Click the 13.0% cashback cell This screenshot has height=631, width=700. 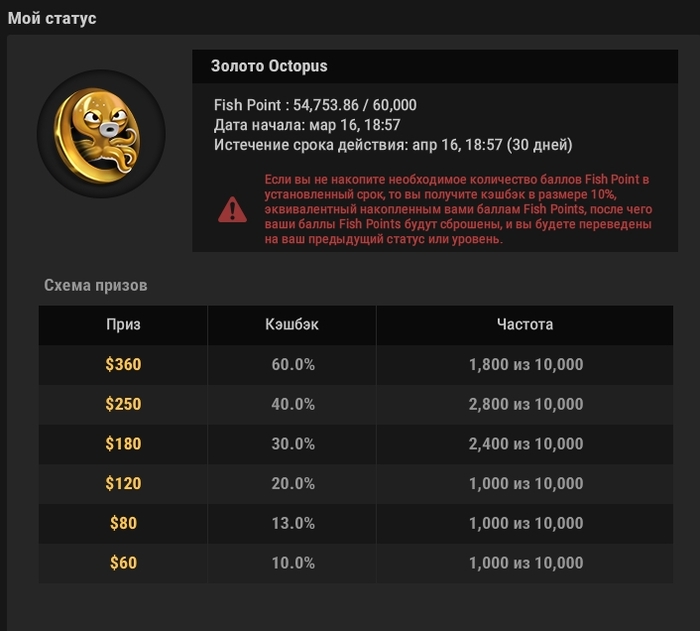292,523
